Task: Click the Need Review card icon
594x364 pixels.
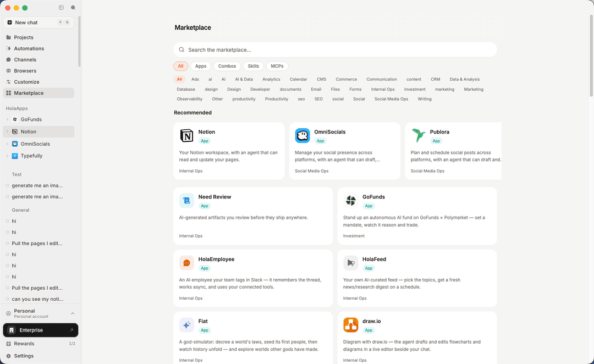Action: pos(186,201)
